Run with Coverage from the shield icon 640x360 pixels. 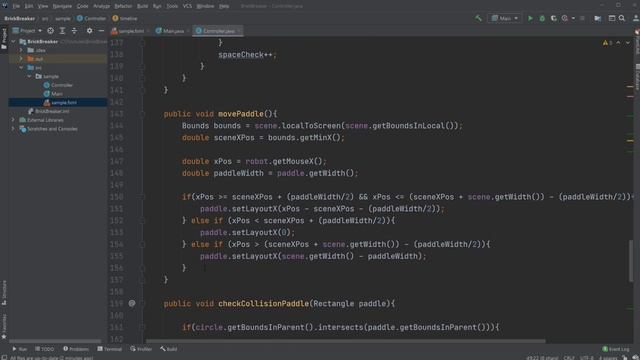553,18
